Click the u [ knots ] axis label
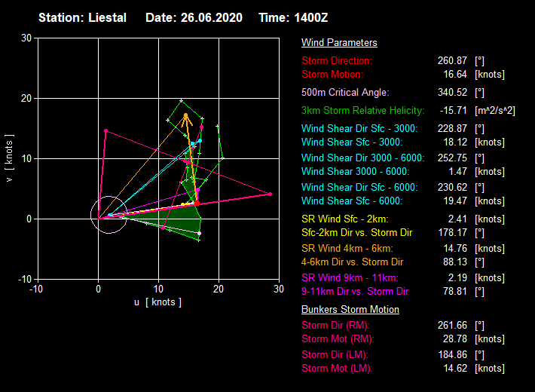Screen dimensions: 535x392 (x=158, y=302)
